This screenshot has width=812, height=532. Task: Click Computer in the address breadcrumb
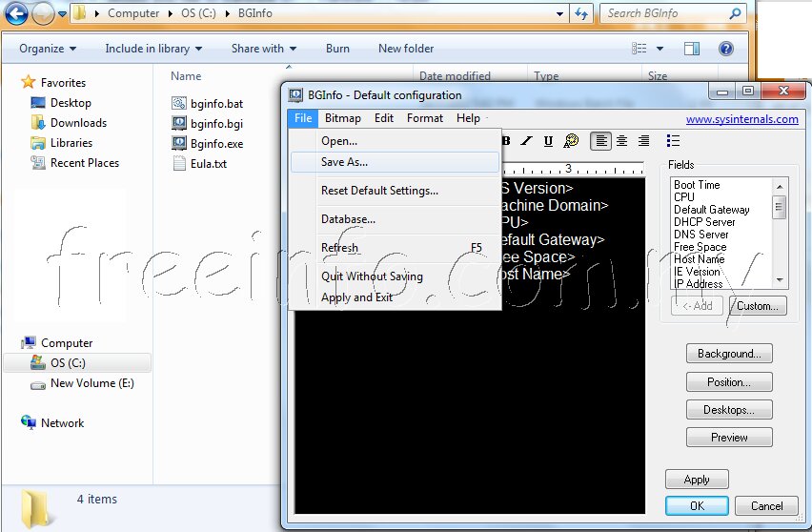click(x=133, y=13)
